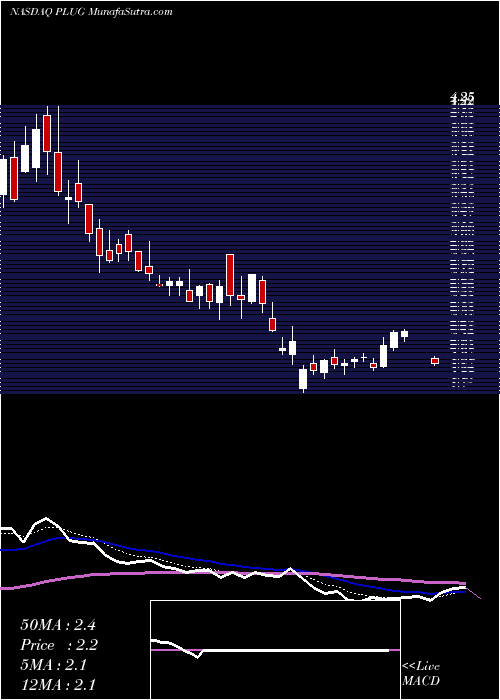Viewport: 500px width, 700px height.
Task: Click the "50MA : 2.4" readout
Action: click(58, 625)
